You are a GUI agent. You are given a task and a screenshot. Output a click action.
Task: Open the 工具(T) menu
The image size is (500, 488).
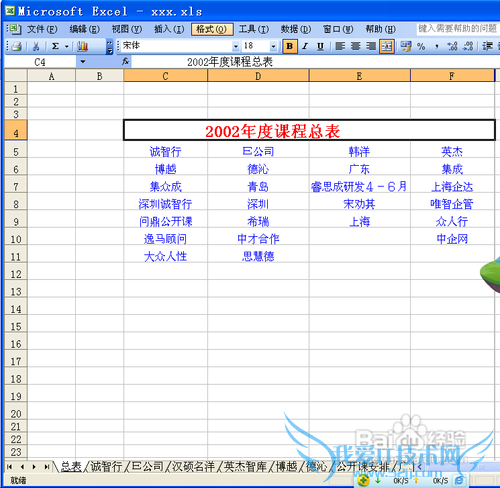coord(254,29)
